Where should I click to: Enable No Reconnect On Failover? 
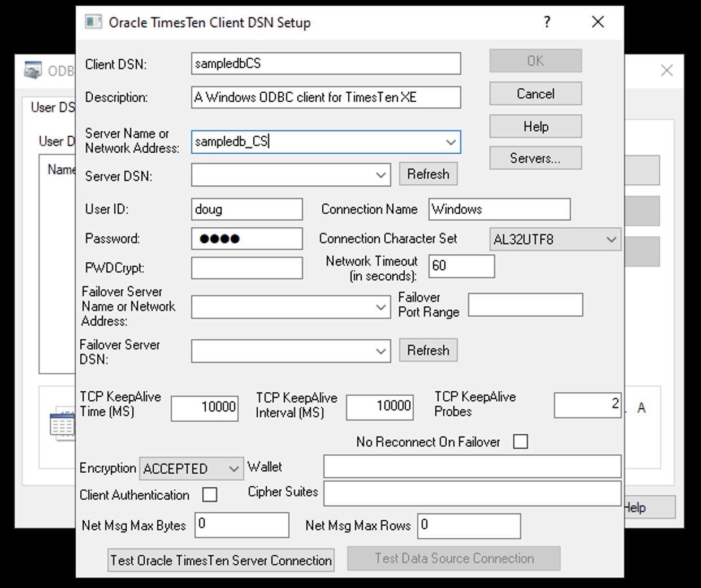click(520, 441)
